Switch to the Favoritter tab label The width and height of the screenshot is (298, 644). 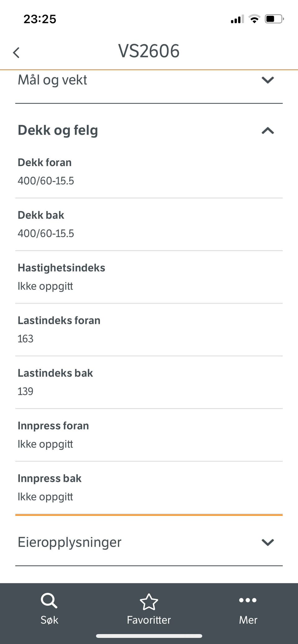click(x=149, y=620)
